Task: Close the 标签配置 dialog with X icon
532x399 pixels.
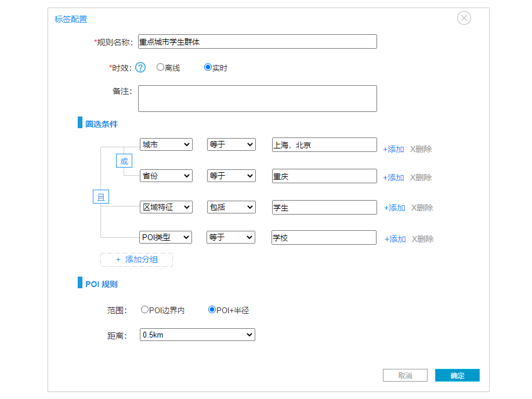Action: click(x=464, y=18)
